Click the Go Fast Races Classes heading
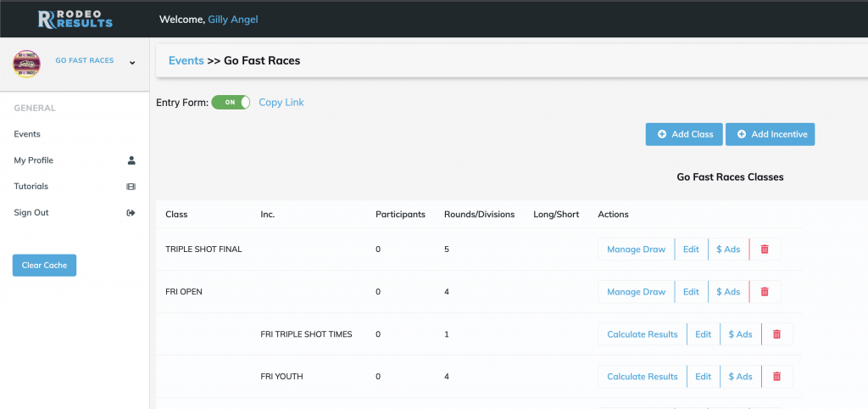The width and height of the screenshot is (868, 409). pos(730,176)
